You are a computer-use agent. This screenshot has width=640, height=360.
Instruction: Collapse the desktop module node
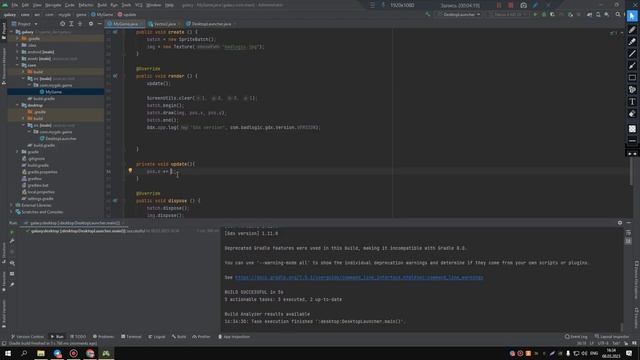[18, 105]
